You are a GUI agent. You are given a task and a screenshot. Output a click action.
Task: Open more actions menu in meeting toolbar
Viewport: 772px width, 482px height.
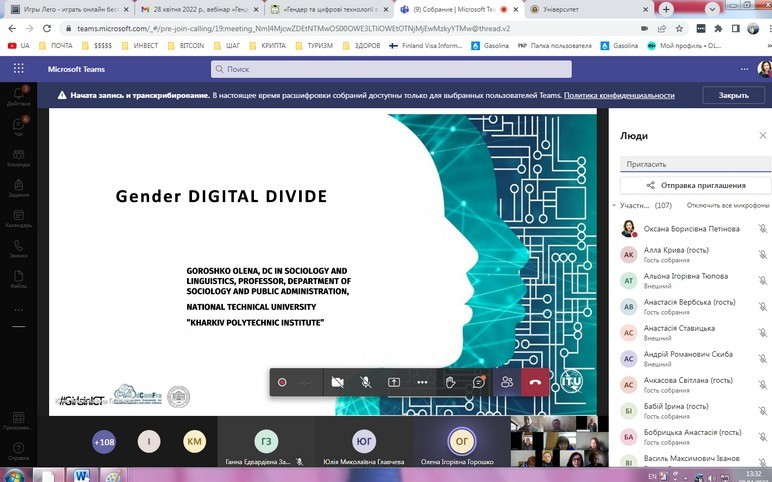422,382
